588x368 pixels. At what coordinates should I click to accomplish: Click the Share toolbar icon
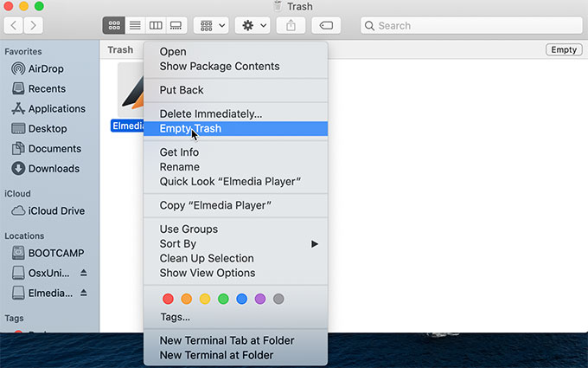pyautogui.click(x=291, y=26)
